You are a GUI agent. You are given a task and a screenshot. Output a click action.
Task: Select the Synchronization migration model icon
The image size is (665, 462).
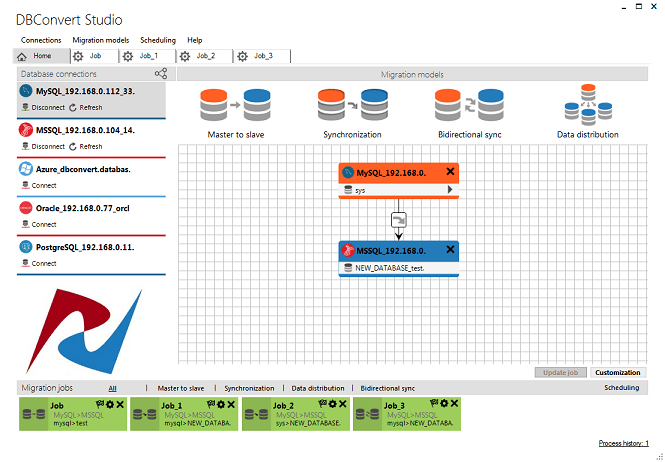click(352, 105)
